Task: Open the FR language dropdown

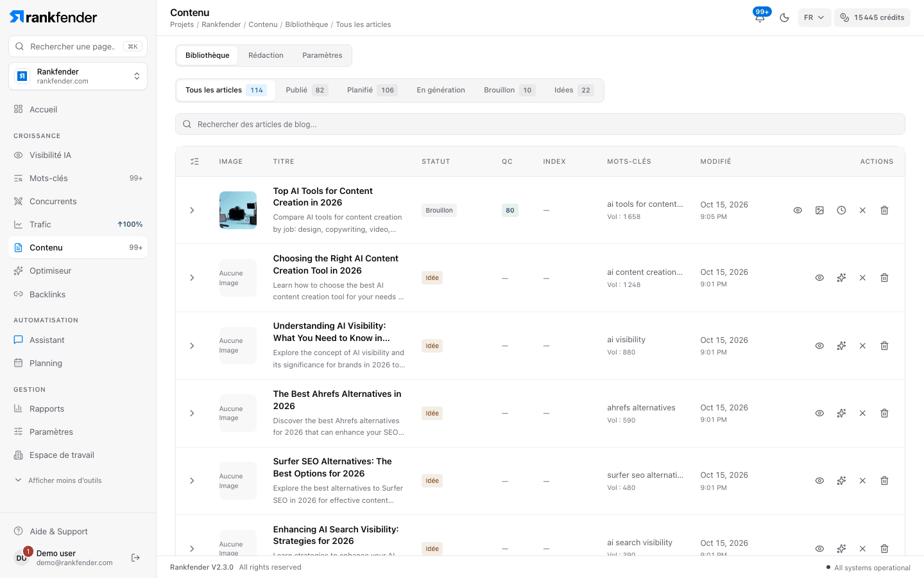Action: (x=814, y=17)
